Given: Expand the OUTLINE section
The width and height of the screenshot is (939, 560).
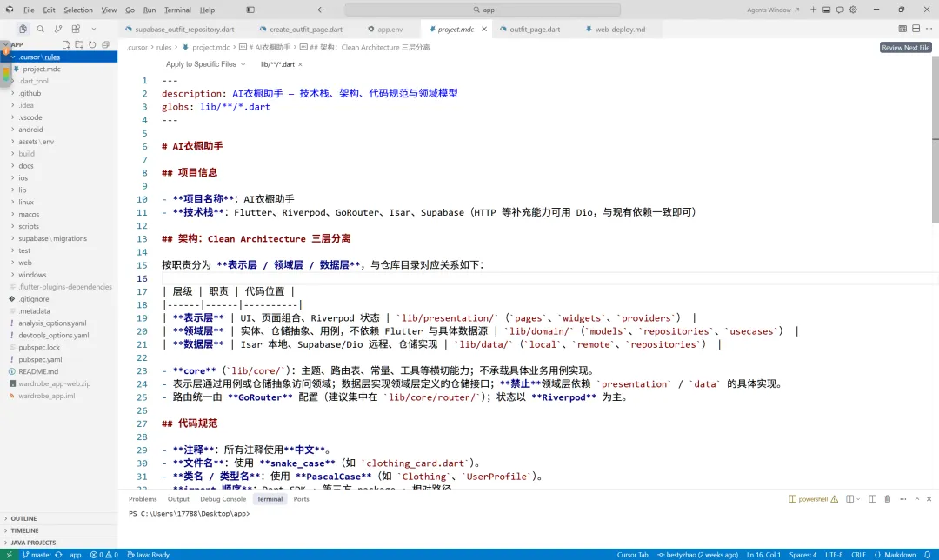Looking at the screenshot, I should 59,518.
